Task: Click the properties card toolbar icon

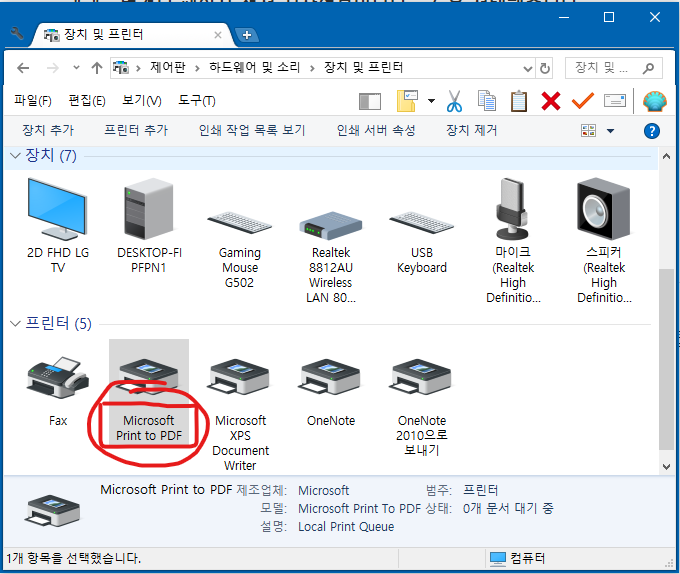Action: tap(615, 101)
